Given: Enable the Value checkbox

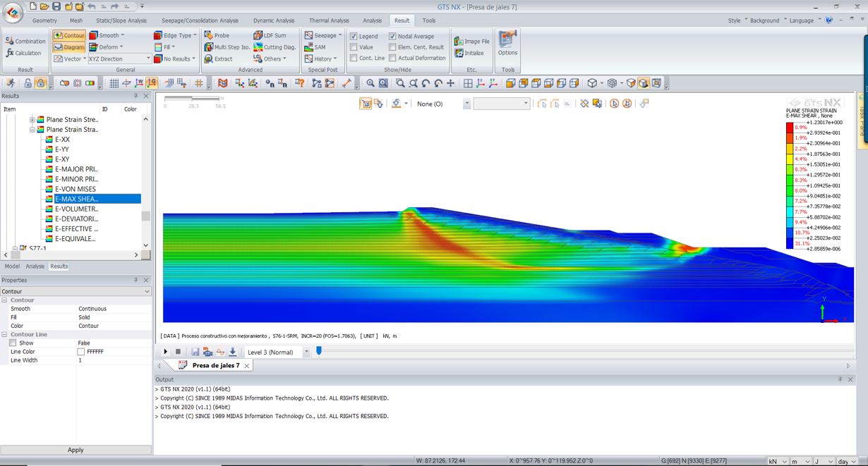Looking at the screenshot, I should (x=354, y=47).
